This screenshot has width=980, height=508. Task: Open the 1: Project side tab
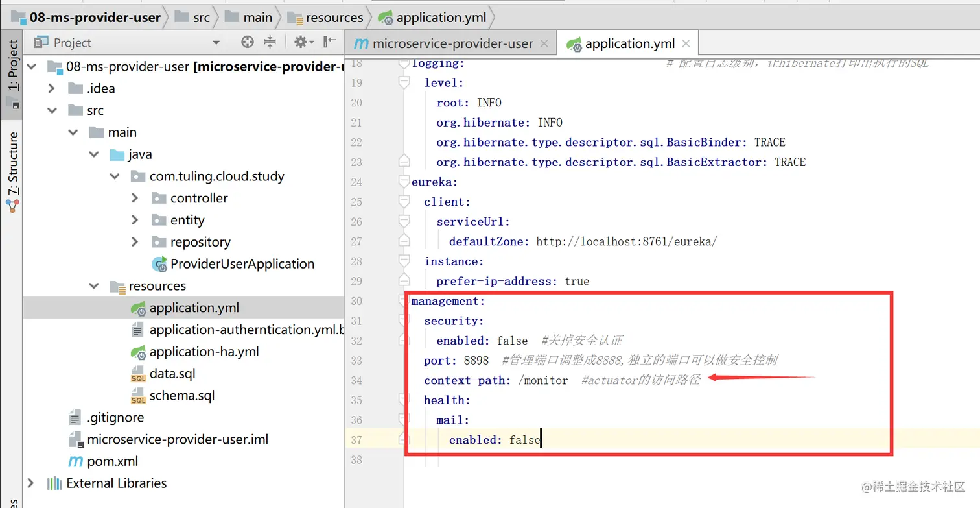(x=12, y=74)
